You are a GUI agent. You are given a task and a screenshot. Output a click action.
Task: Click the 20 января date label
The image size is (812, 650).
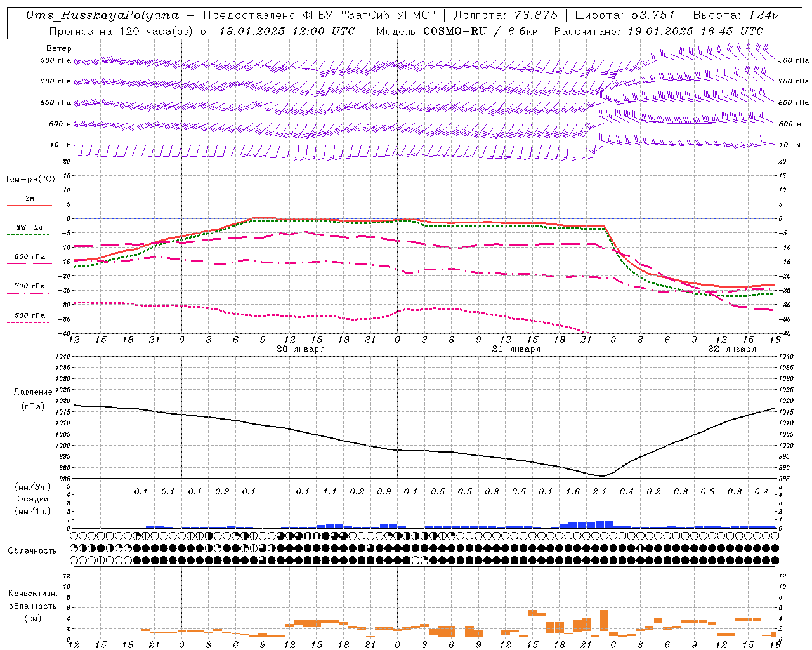(x=301, y=349)
